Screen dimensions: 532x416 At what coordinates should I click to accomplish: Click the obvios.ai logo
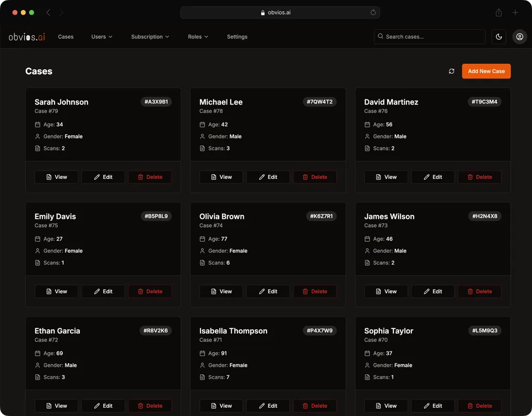point(26,37)
